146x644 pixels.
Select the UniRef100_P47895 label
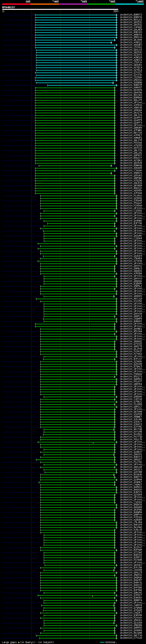[x=131, y=560]
